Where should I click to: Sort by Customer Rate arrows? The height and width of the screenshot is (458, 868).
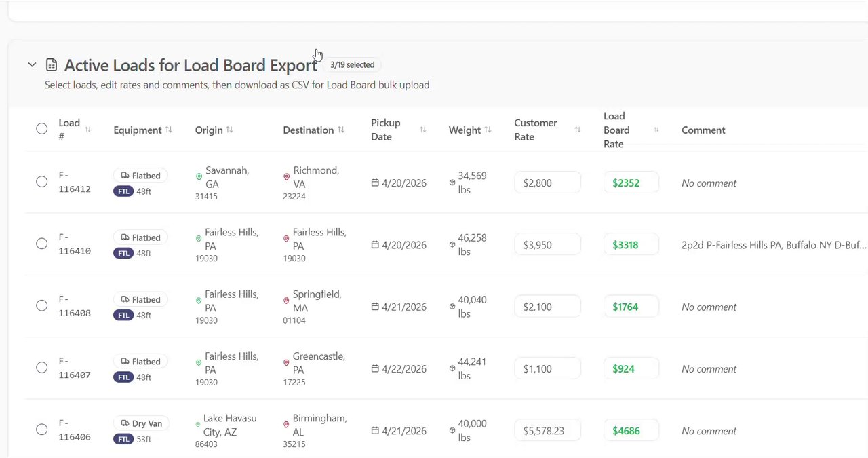[578, 130]
